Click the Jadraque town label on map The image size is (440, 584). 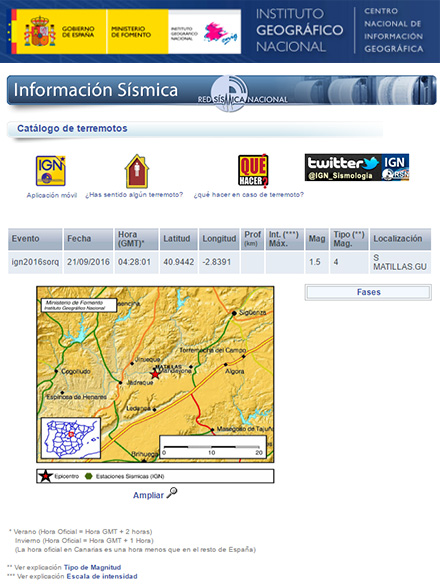click(140, 383)
